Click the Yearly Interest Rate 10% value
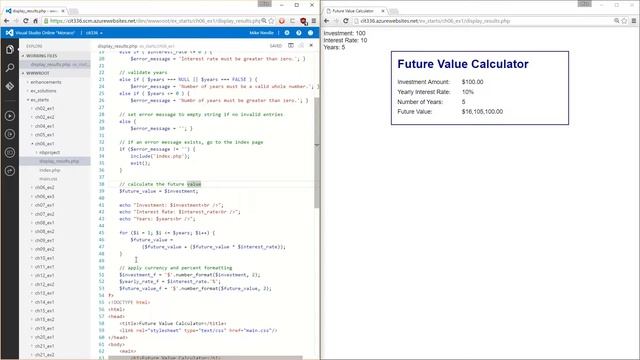The height and width of the screenshot is (360, 640). 468,92
